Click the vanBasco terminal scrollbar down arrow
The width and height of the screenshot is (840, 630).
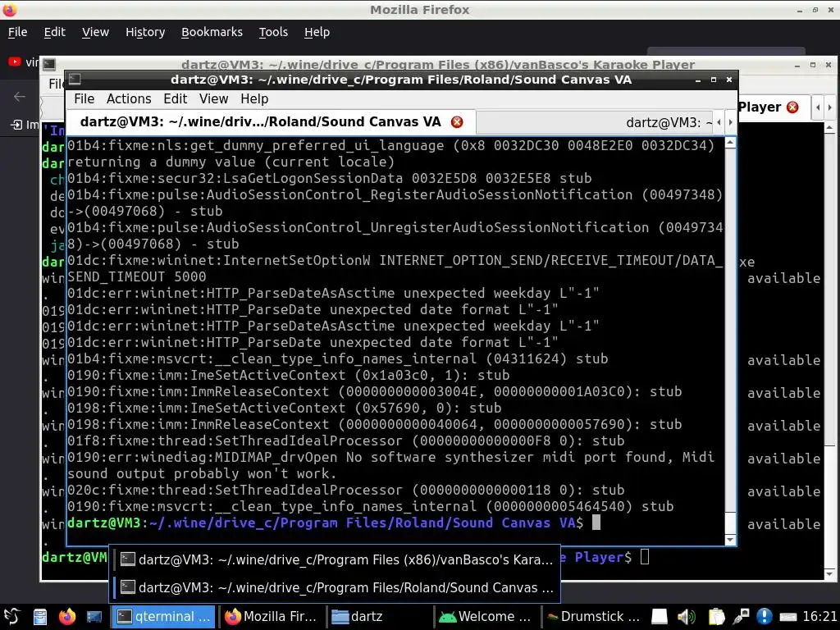[829, 574]
